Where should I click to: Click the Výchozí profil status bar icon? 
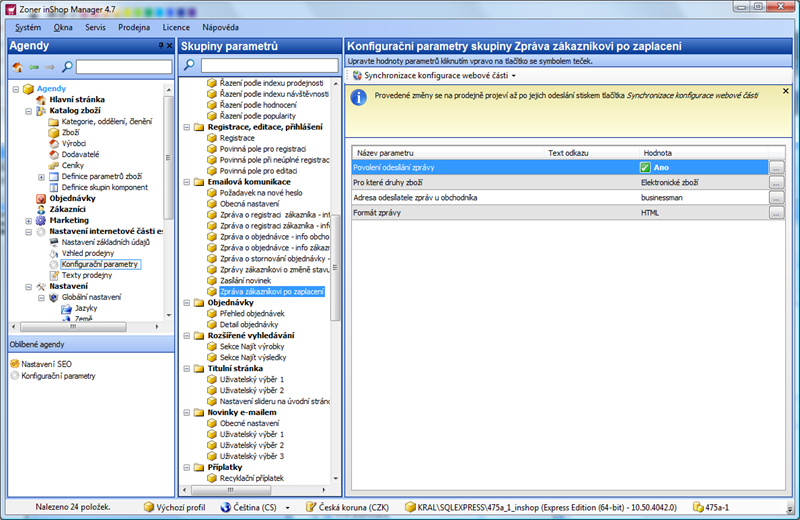coord(148,507)
